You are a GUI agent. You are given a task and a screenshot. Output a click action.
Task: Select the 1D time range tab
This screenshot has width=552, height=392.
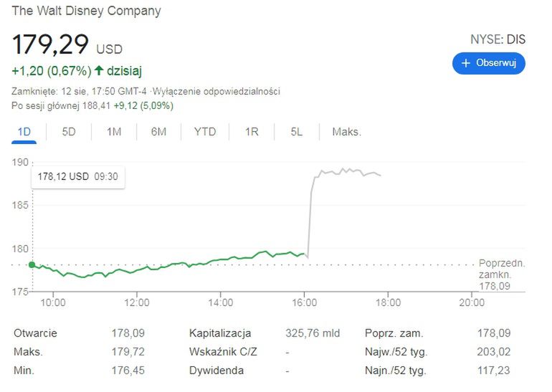point(24,132)
